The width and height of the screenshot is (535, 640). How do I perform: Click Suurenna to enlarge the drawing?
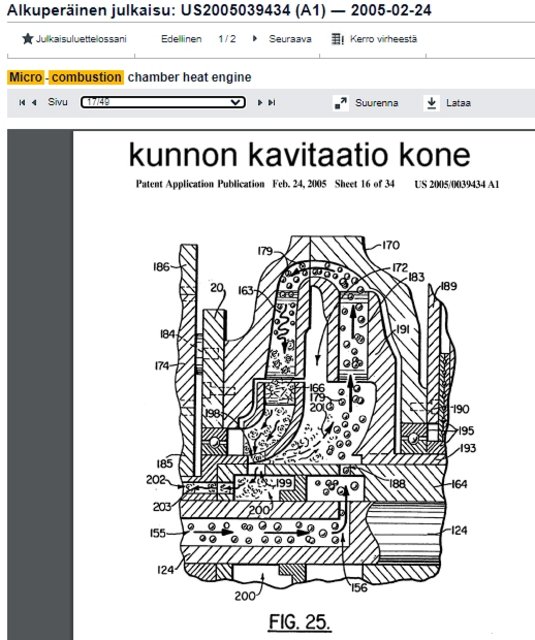376,103
